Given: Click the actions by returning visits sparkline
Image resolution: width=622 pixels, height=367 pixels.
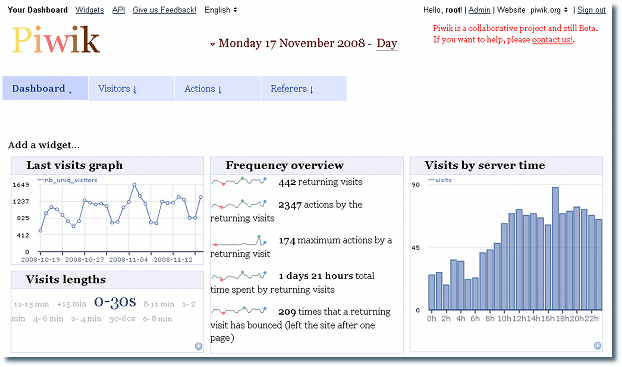Looking at the screenshot, I should [x=239, y=204].
